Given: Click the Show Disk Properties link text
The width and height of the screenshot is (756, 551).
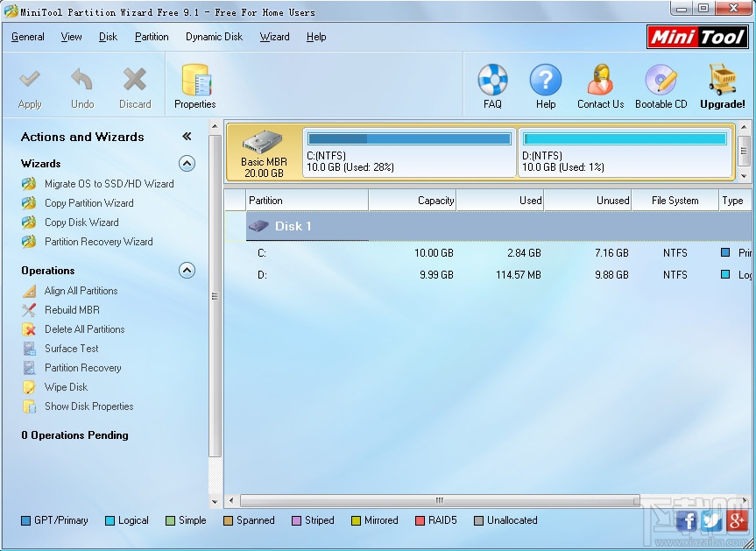Looking at the screenshot, I should point(89,406).
